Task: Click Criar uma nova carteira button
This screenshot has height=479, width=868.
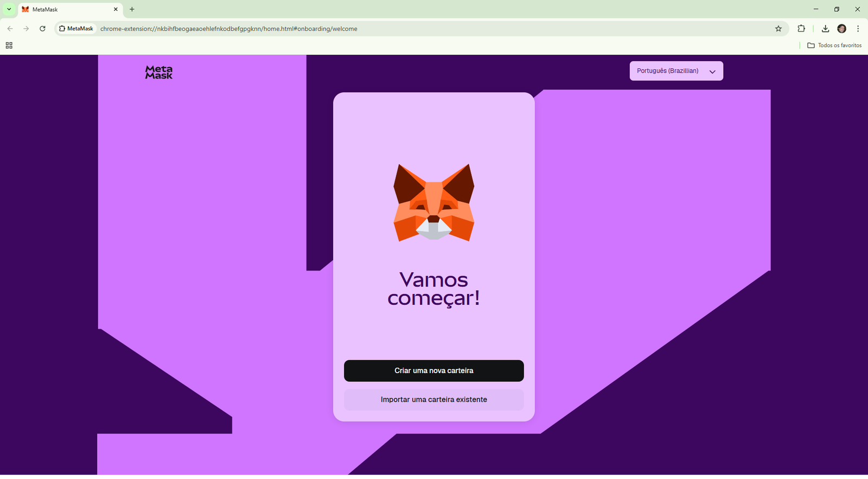Action: (x=434, y=371)
